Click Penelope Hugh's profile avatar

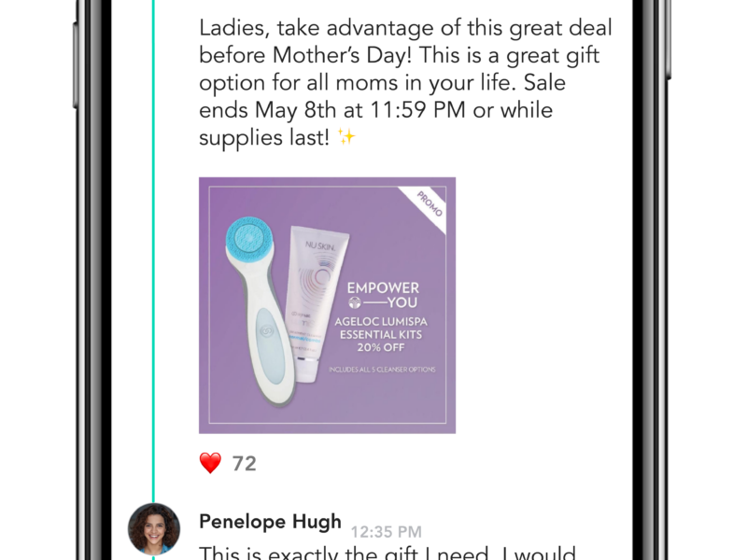point(154,529)
